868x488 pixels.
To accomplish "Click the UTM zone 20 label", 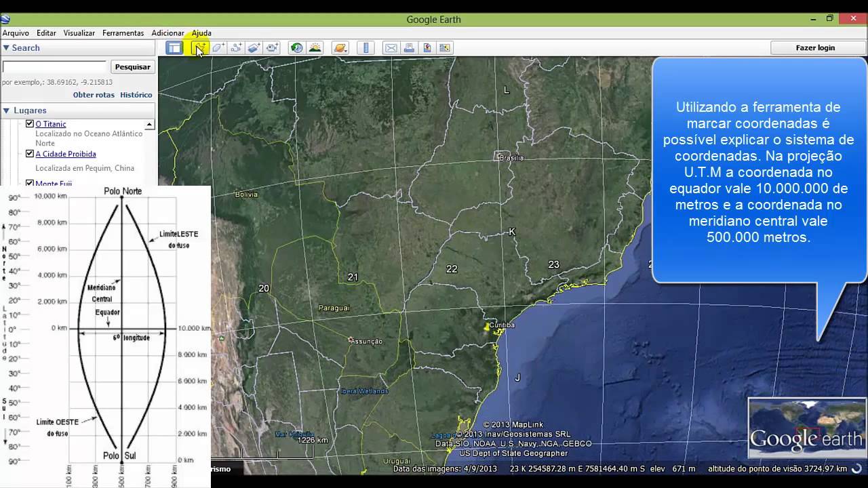I will (264, 289).
